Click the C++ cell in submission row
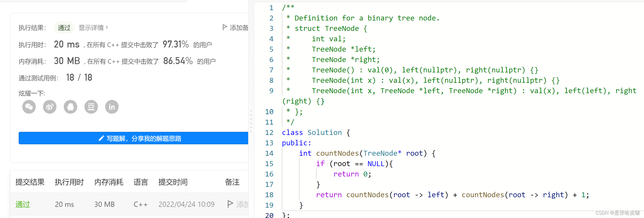Viewport: 644px width, 218px height. [x=141, y=204]
